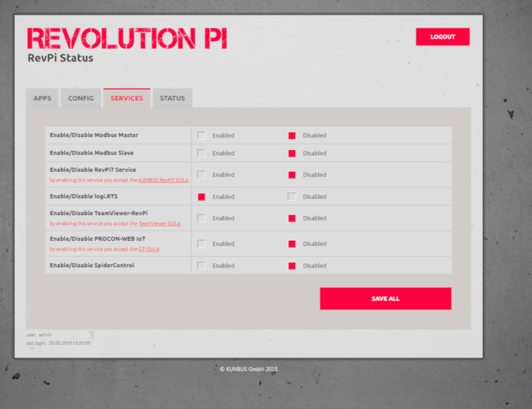Click the SAVE ALL button
Image resolution: width=532 pixels, height=409 pixels.
(385, 298)
